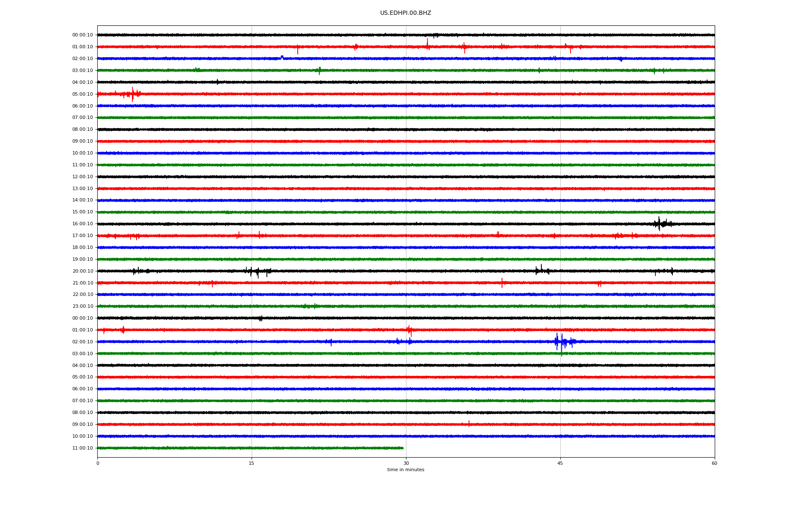Click the red burst starting the 05:00:10 trace
This screenshot has height=508, width=812.
pyautogui.click(x=132, y=94)
